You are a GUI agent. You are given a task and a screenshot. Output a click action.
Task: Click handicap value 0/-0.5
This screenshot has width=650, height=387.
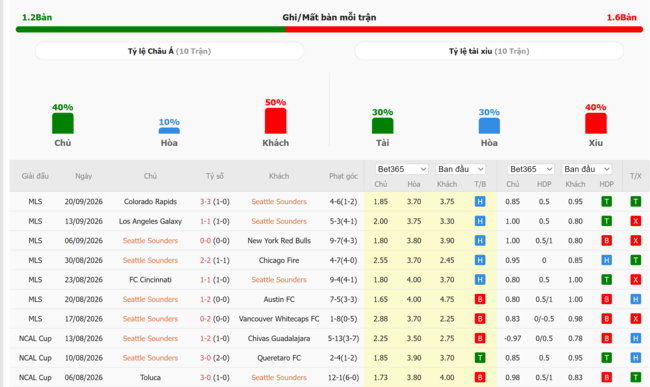pyautogui.click(x=544, y=319)
